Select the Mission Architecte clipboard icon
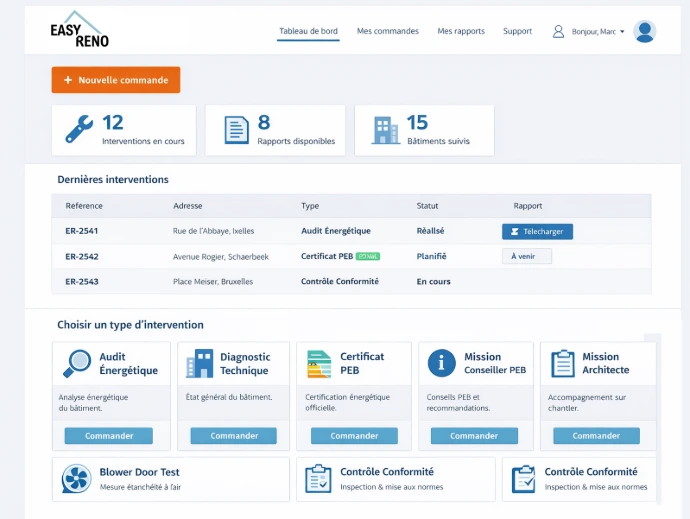Image resolution: width=690 pixels, height=519 pixels. 563,363
